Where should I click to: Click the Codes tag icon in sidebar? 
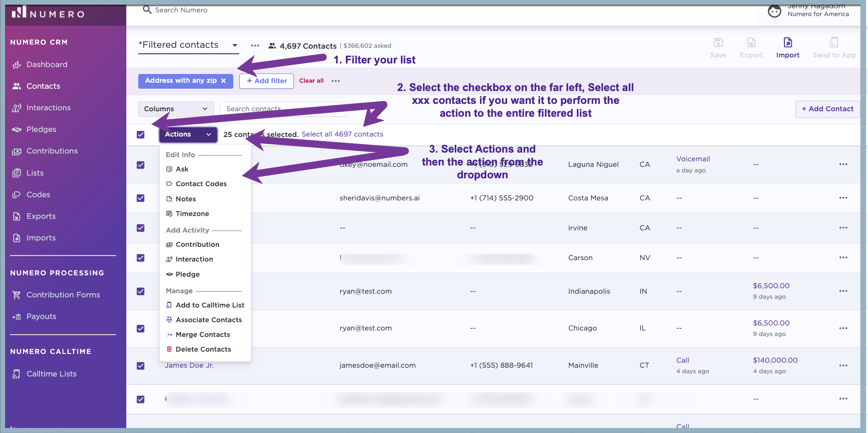coord(17,194)
